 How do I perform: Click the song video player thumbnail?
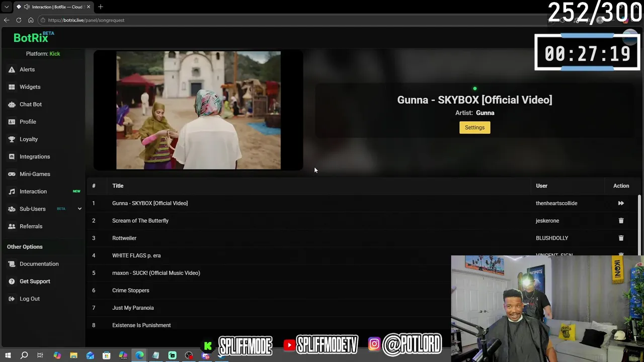coord(198,110)
